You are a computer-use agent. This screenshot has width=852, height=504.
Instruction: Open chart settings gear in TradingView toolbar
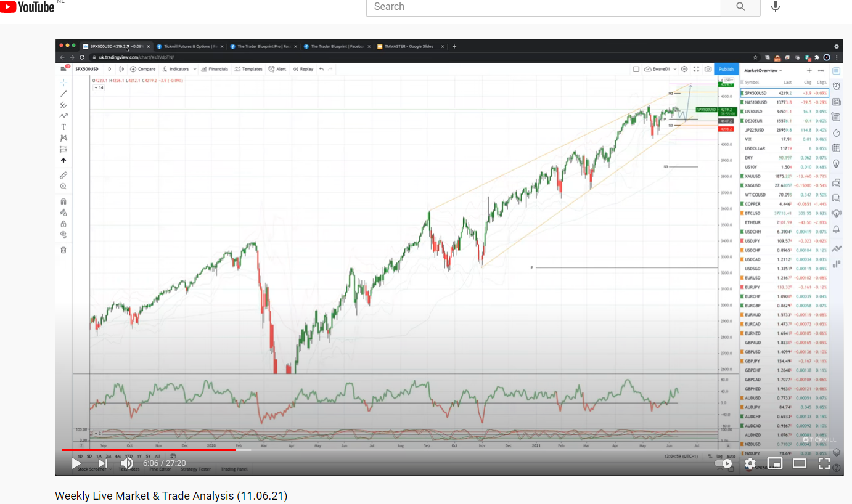click(684, 69)
